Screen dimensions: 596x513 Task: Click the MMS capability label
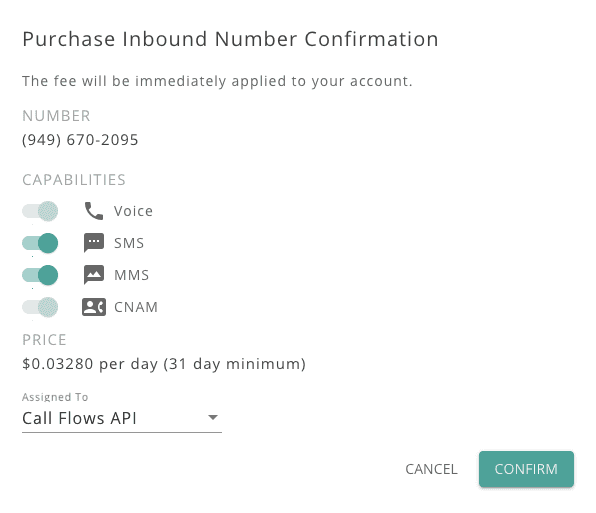click(132, 275)
